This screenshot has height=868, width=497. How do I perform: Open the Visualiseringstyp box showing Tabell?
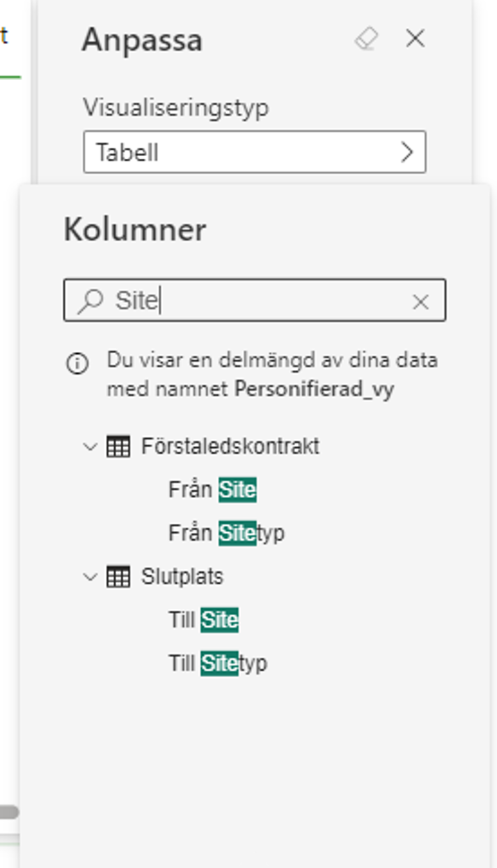[255, 152]
